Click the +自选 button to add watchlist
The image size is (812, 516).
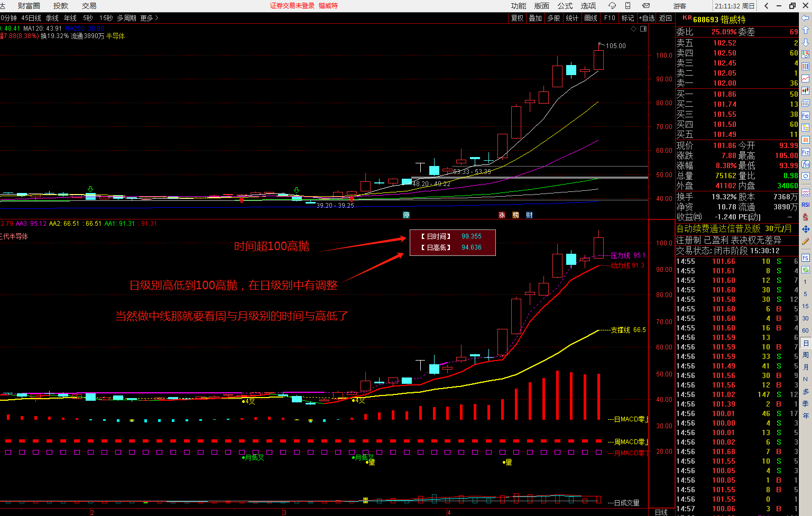[x=647, y=18]
